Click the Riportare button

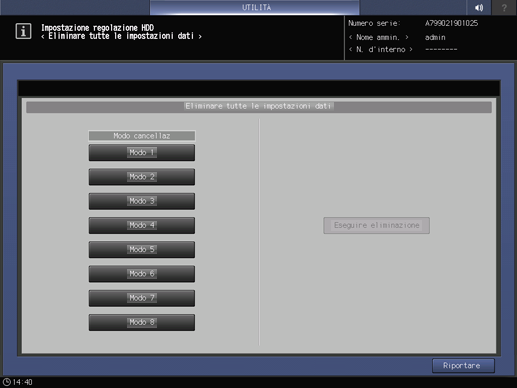463,366
